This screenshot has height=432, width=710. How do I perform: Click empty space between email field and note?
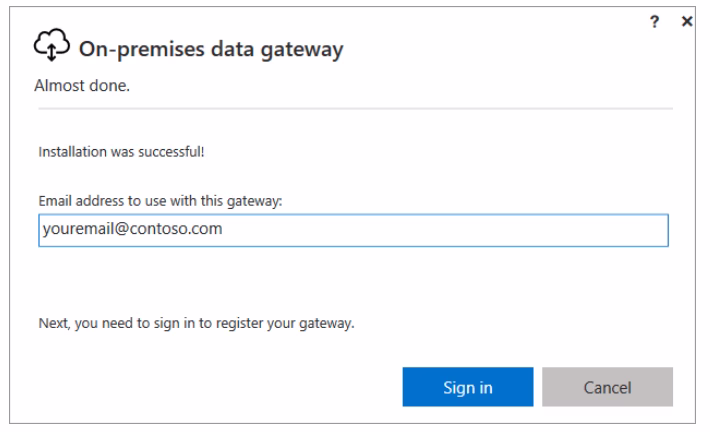(x=353, y=281)
